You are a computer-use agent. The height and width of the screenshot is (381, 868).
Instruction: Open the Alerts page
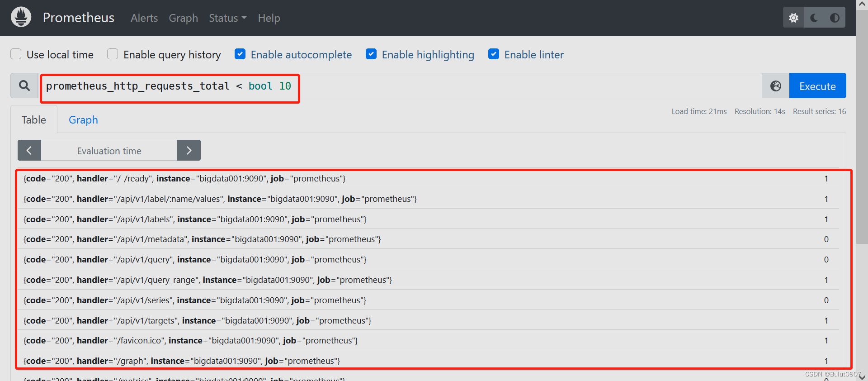tap(144, 18)
